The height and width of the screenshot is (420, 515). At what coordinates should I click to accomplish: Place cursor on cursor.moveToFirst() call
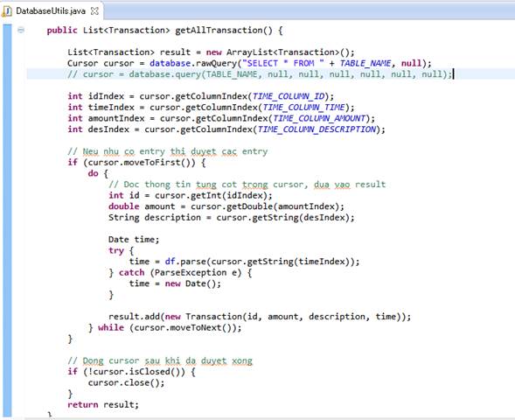(142, 163)
